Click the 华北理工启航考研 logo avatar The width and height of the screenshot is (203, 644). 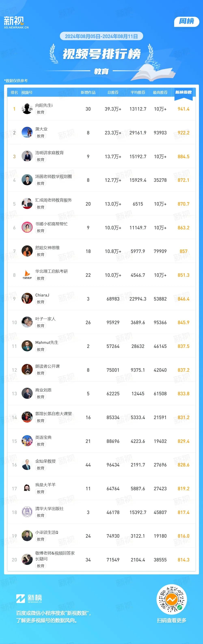[x=27, y=275]
